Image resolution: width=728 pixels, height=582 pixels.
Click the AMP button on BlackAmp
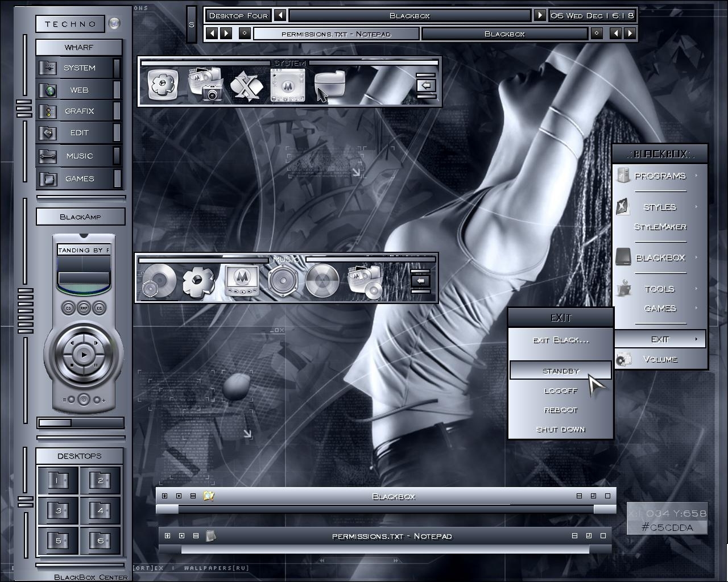[84, 308]
